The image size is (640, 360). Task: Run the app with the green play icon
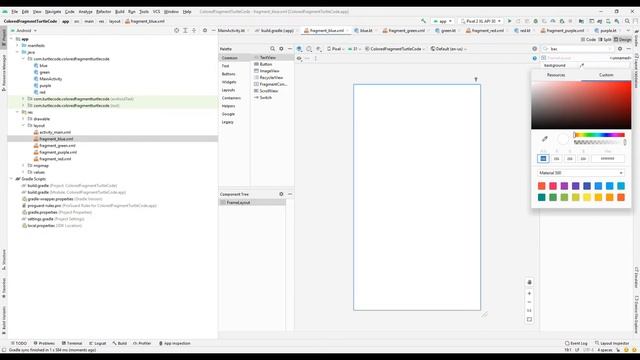point(509,21)
